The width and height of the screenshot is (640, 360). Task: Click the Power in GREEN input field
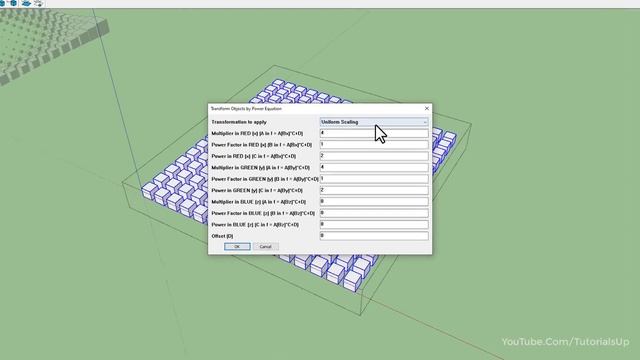point(374,190)
